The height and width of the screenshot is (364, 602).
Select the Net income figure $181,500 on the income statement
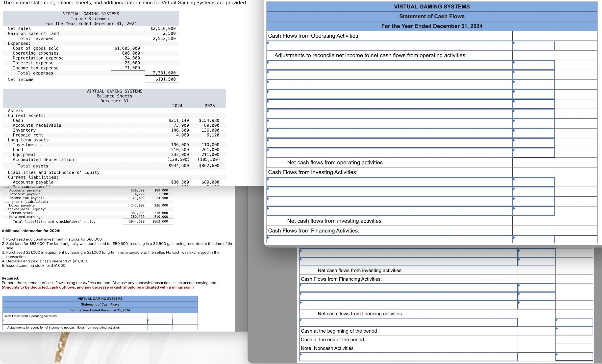[165, 79]
